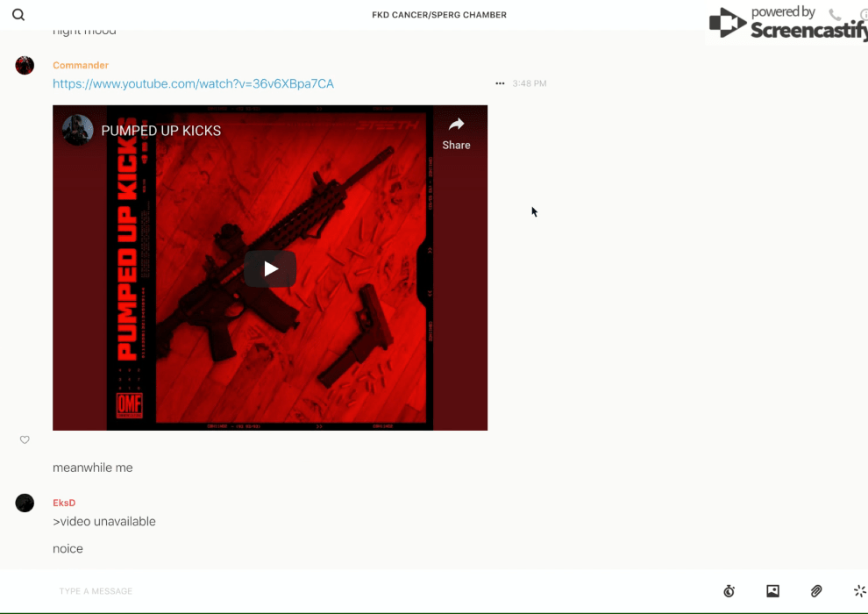Open the three-dot message options menu
This screenshot has width=868, height=614.
[x=500, y=84]
